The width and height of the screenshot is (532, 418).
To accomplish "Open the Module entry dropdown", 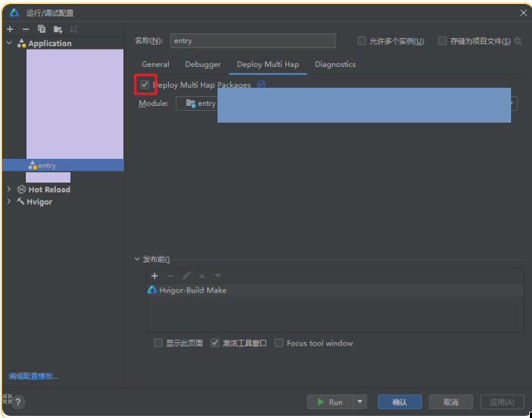I will (347, 103).
